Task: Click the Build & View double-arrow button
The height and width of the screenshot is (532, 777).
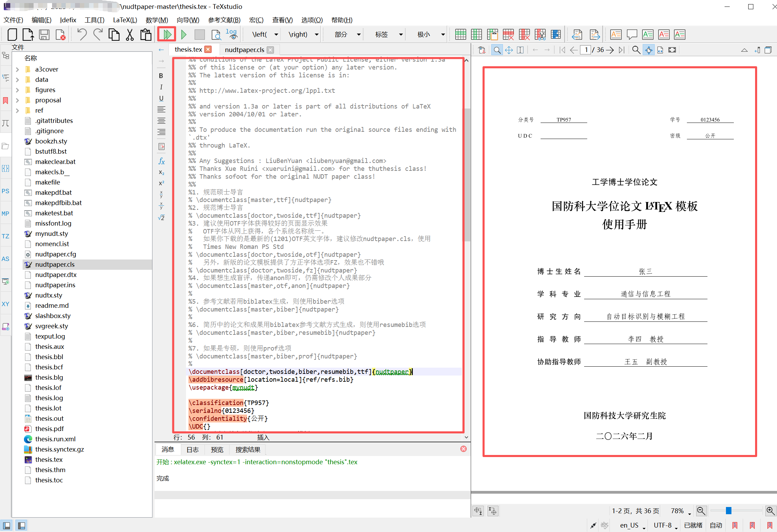Action: pos(167,34)
